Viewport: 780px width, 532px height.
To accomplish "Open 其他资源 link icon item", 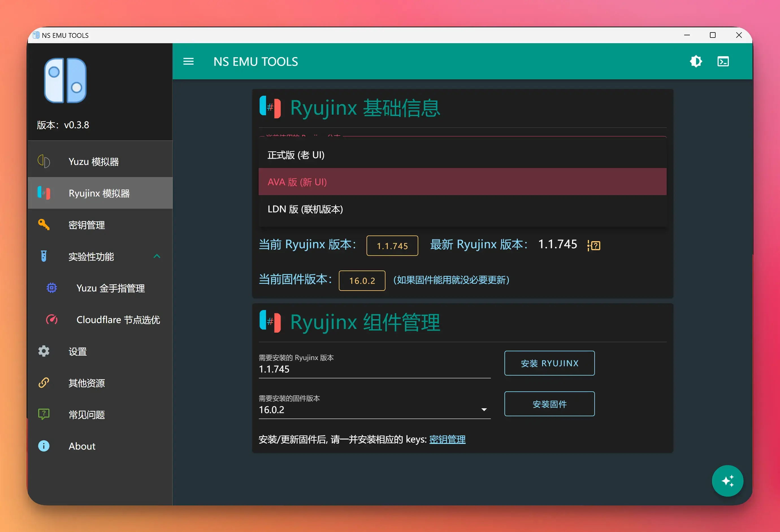I will click(x=44, y=383).
